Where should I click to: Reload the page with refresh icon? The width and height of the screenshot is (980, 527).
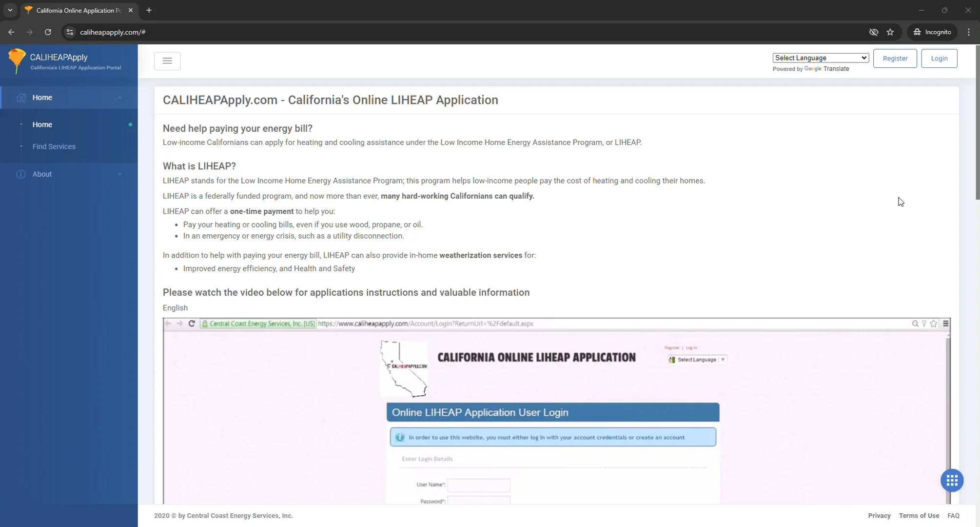tap(48, 32)
